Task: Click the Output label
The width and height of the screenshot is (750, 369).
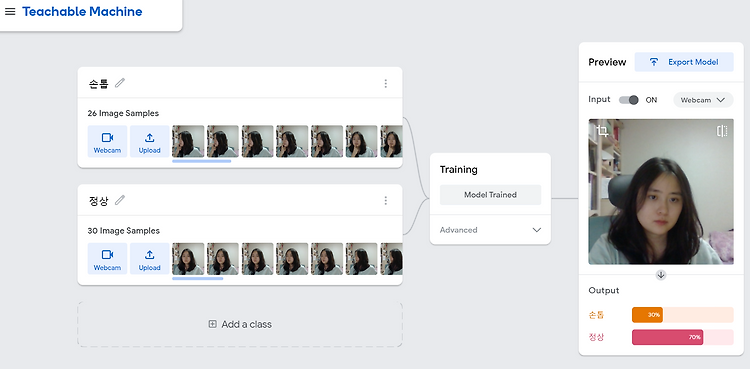Action: click(x=604, y=291)
